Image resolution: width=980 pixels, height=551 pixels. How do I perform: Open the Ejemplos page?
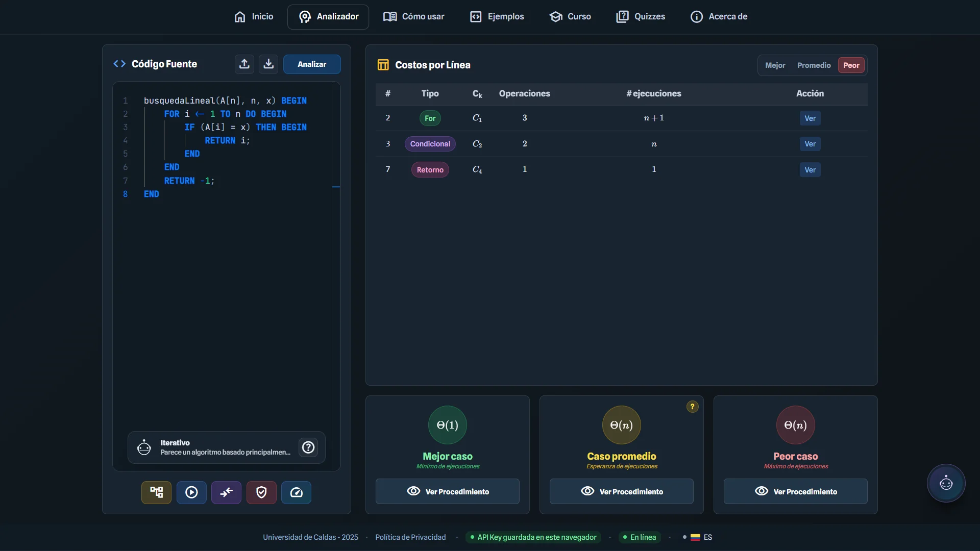click(497, 17)
